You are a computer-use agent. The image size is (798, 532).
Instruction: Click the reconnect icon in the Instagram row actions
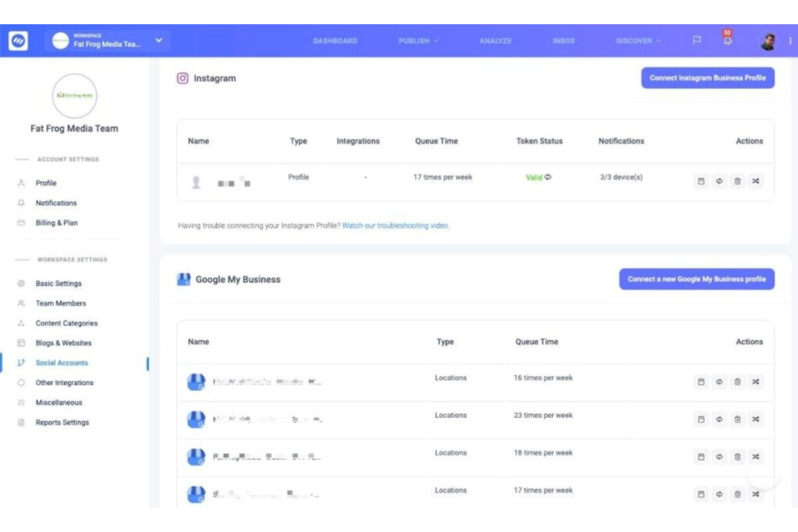click(x=719, y=181)
